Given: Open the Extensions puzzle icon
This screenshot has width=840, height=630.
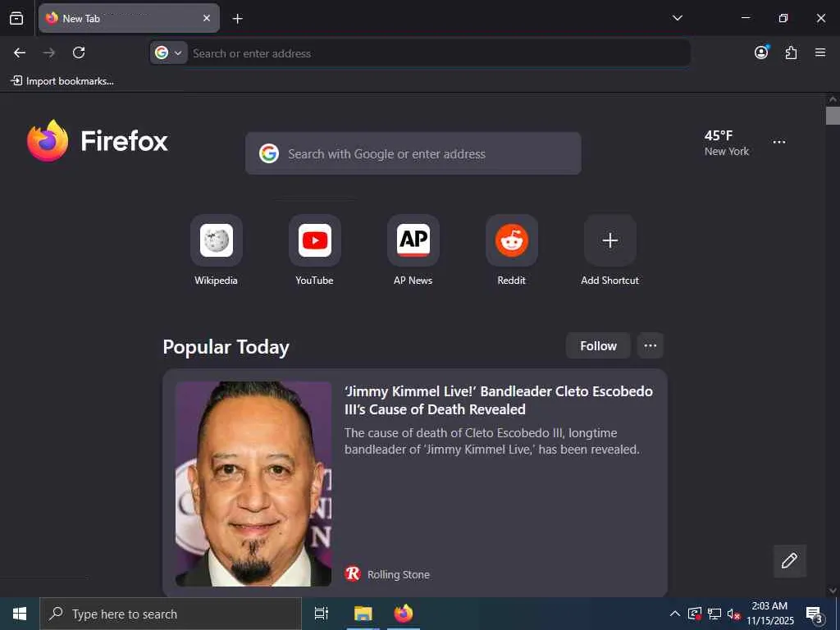Looking at the screenshot, I should tap(791, 52).
